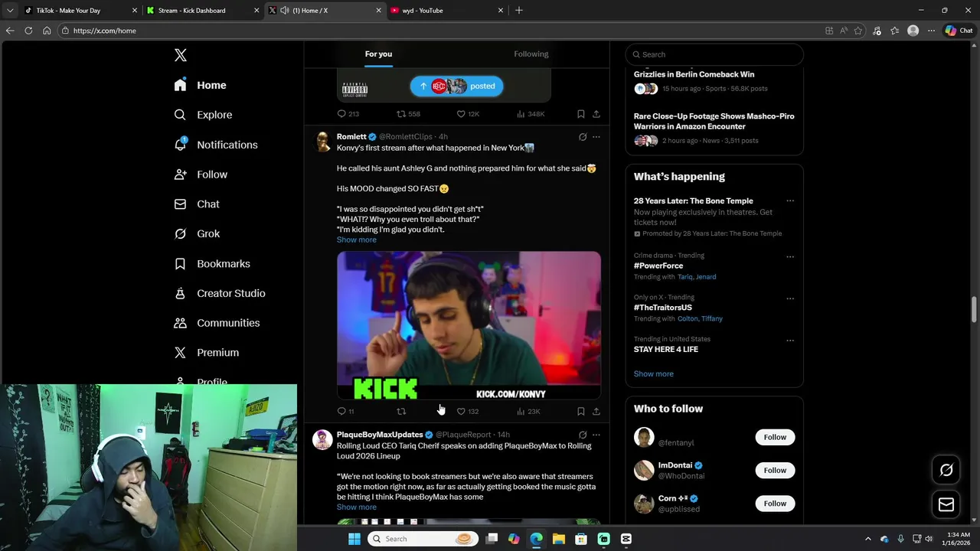Image resolution: width=980 pixels, height=551 pixels.
Task: Open the browser tab search dropdown
Action: coord(9,10)
